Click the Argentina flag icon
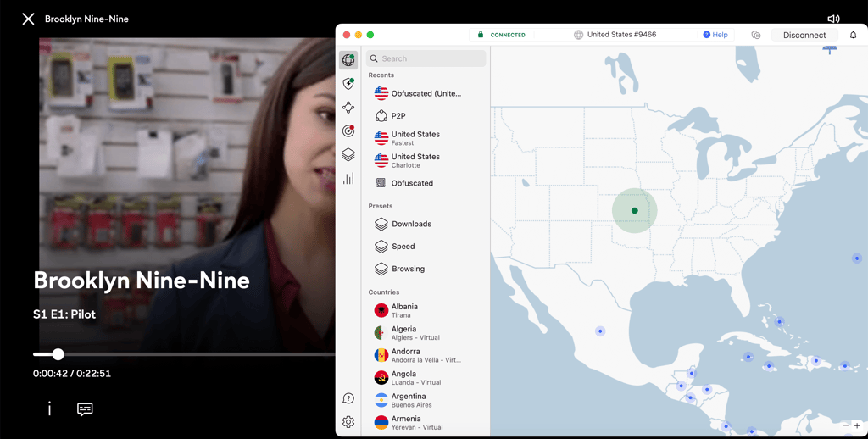The height and width of the screenshot is (439, 868). [x=381, y=400]
